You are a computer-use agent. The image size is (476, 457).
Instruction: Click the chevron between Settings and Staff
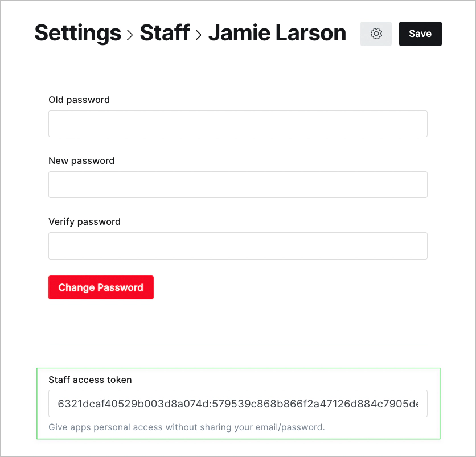[130, 35]
